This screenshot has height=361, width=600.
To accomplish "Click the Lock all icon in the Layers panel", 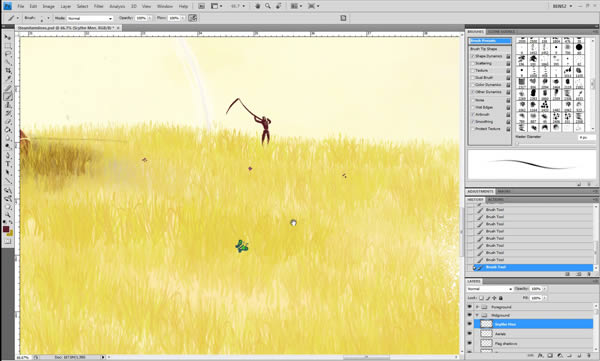I will pyautogui.click(x=501, y=298).
